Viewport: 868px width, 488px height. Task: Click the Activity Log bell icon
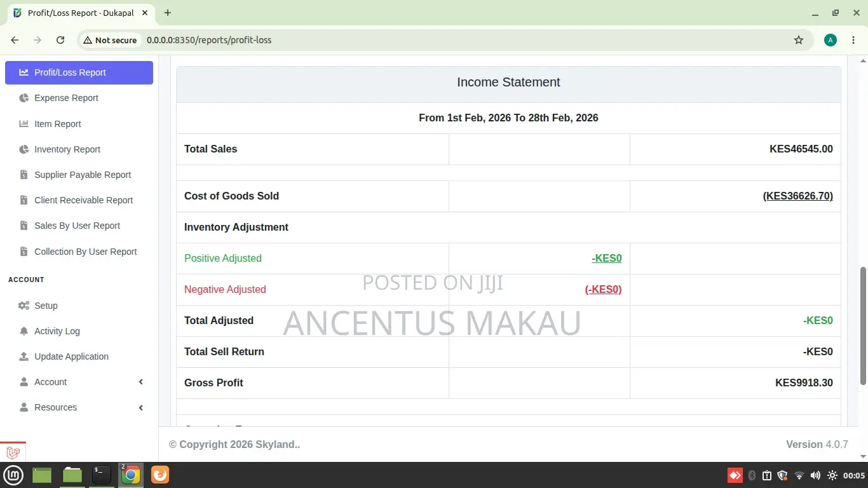coord(24,331)
